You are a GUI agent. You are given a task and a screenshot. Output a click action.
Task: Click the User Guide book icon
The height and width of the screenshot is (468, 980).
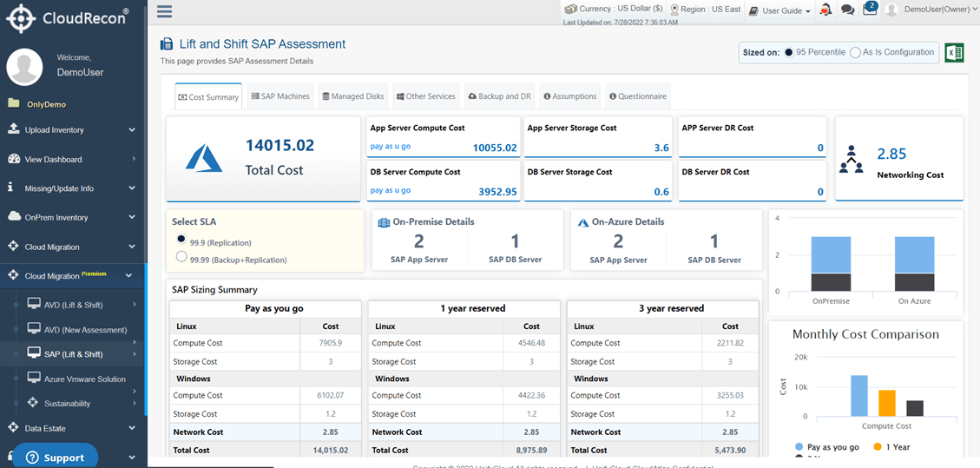point(753,10)
